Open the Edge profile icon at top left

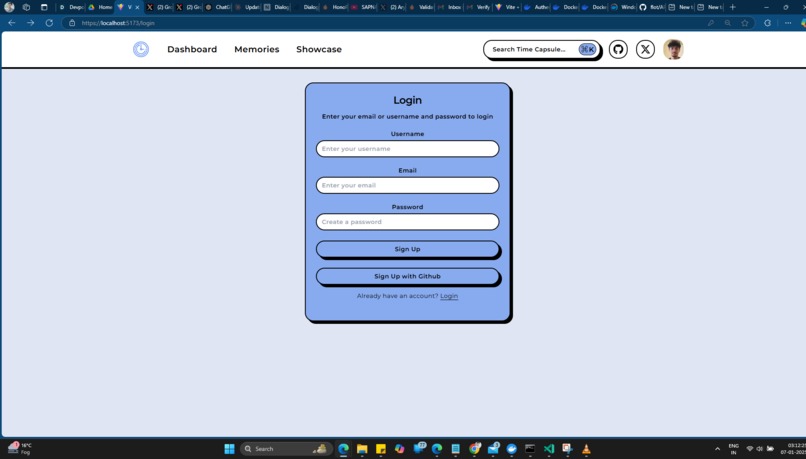click(x=9, y=7)
